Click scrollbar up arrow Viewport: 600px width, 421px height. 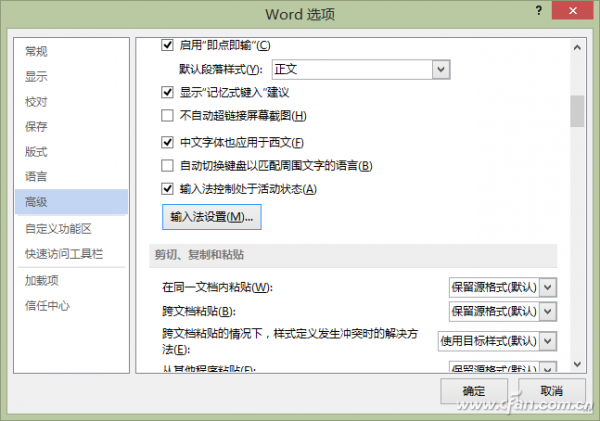(577, 47)
